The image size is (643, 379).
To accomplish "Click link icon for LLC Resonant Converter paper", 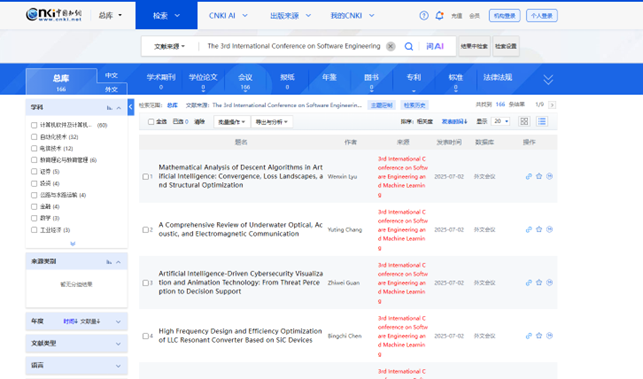I will point(529,336).
